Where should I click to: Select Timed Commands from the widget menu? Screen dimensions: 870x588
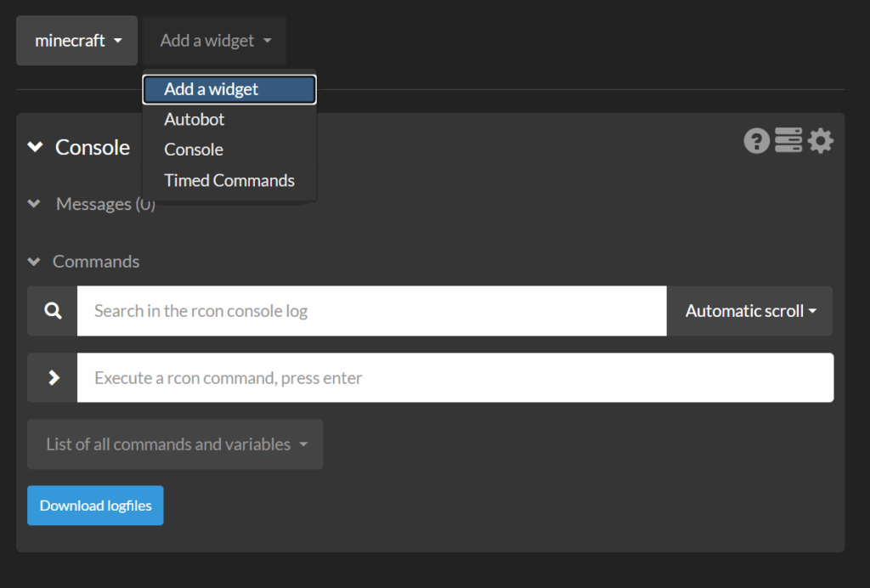[229, 180]
